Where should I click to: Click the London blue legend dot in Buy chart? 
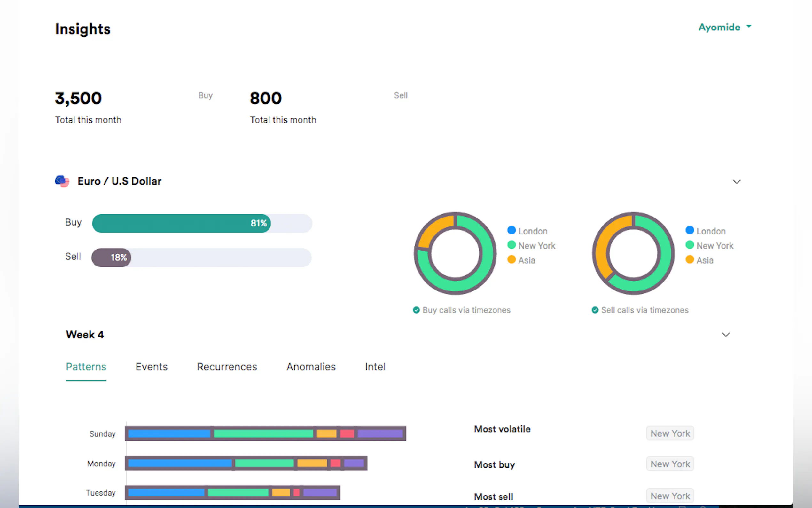tap(511, 230)
